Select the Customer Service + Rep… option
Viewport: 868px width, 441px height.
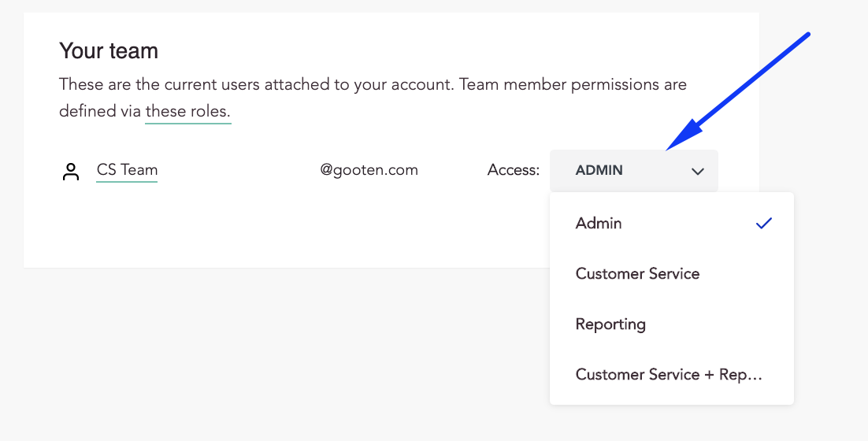[669, 375]
